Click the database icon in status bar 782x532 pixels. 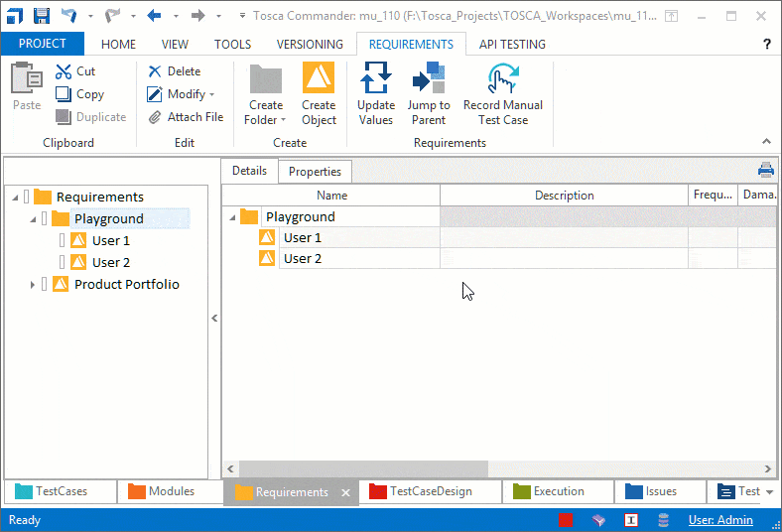663,520
